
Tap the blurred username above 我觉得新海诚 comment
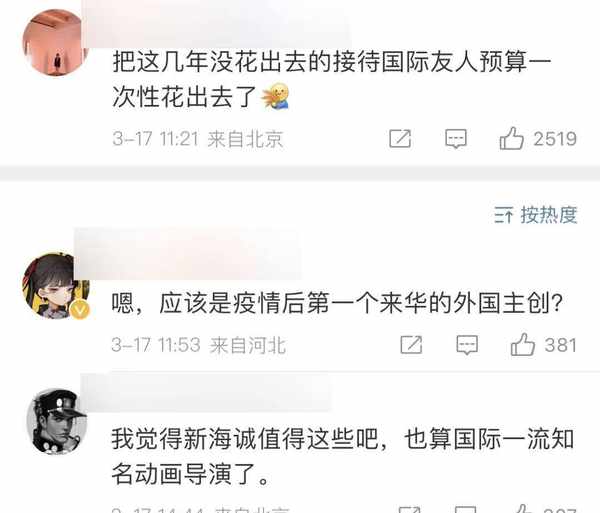(x=206, y=392)
